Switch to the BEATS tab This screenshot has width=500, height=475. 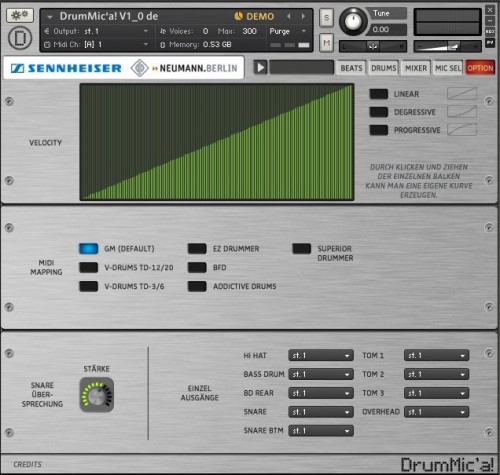[x=351, y=68]
